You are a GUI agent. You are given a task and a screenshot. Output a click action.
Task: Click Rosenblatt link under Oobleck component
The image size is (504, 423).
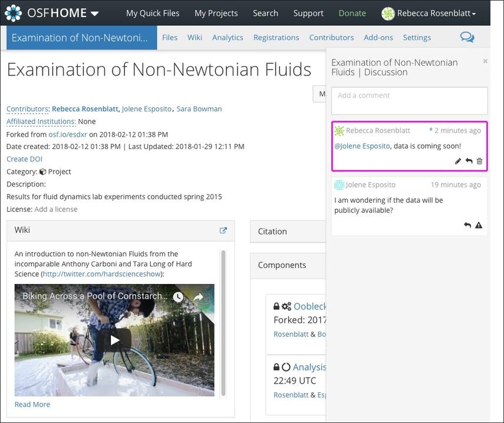tap(291, 334)
